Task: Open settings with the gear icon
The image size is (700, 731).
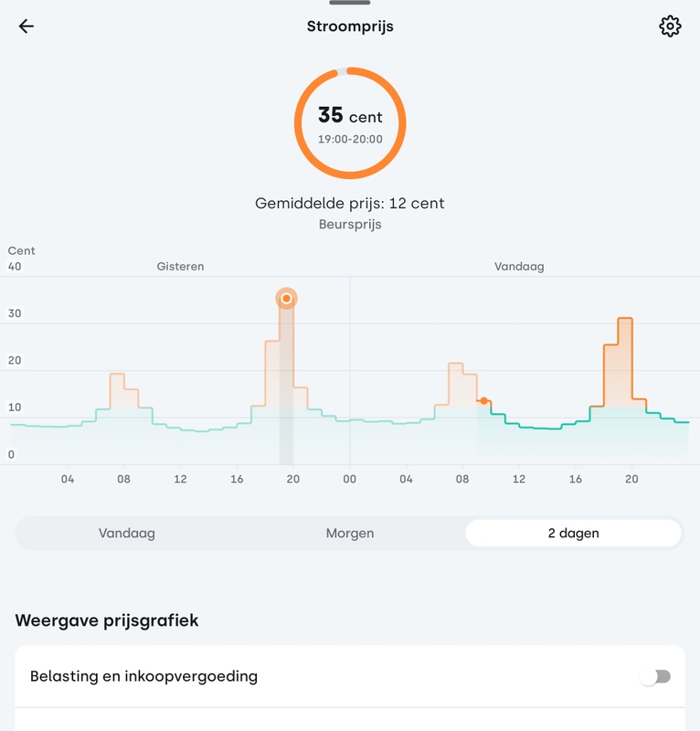Action: click(670, 26)
